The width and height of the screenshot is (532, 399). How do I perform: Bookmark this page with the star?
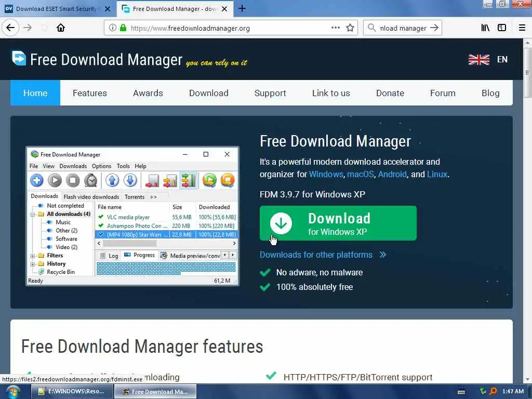(x=350, y=28)
